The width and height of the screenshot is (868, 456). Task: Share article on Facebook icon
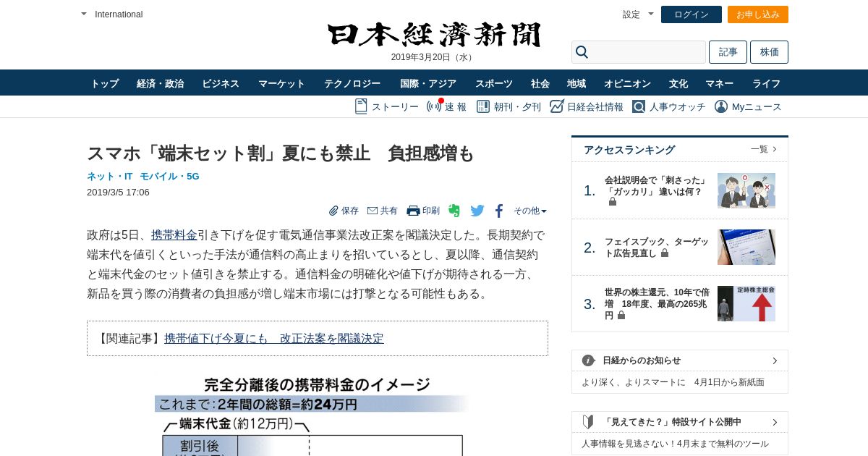(x=499, y=211)
